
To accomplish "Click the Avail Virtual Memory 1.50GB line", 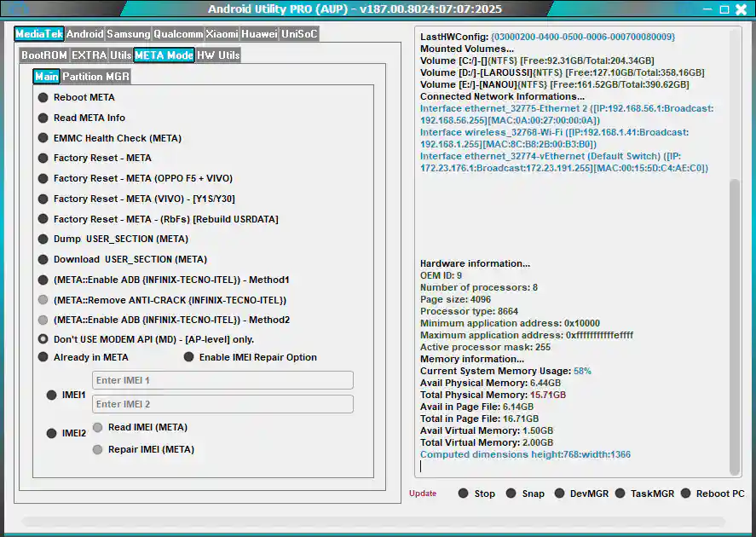I will click(x=487, y=431).
